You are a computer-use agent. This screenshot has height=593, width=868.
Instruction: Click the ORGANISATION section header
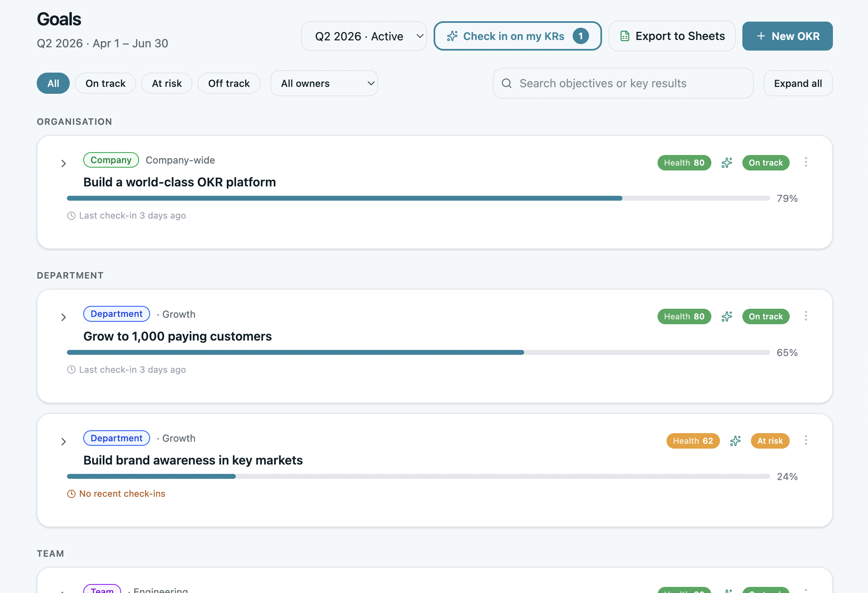coord(74,122)
